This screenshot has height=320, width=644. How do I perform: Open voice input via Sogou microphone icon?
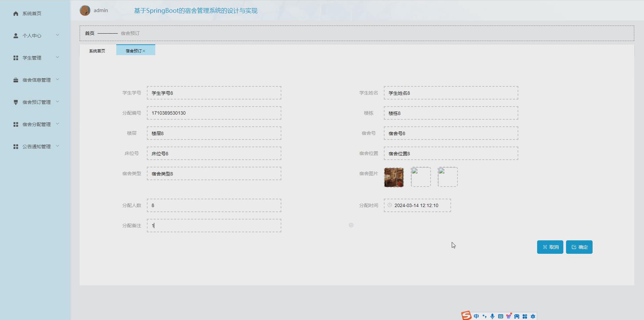click(492, 316)
